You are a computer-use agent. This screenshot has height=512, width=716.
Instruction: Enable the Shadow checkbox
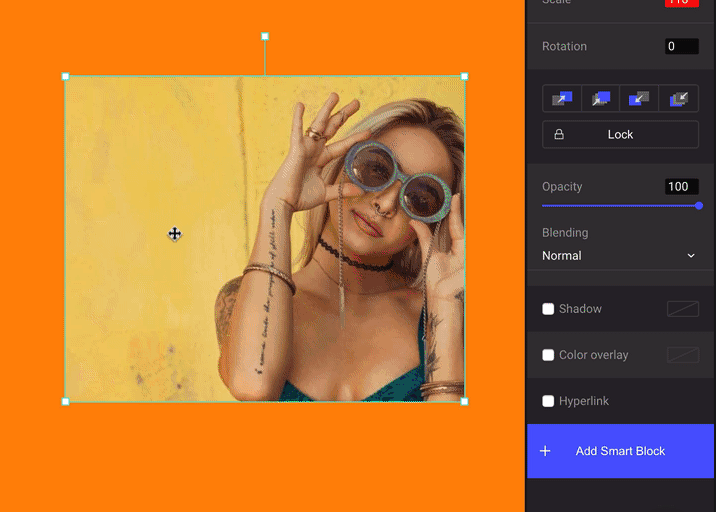[548, 309]
